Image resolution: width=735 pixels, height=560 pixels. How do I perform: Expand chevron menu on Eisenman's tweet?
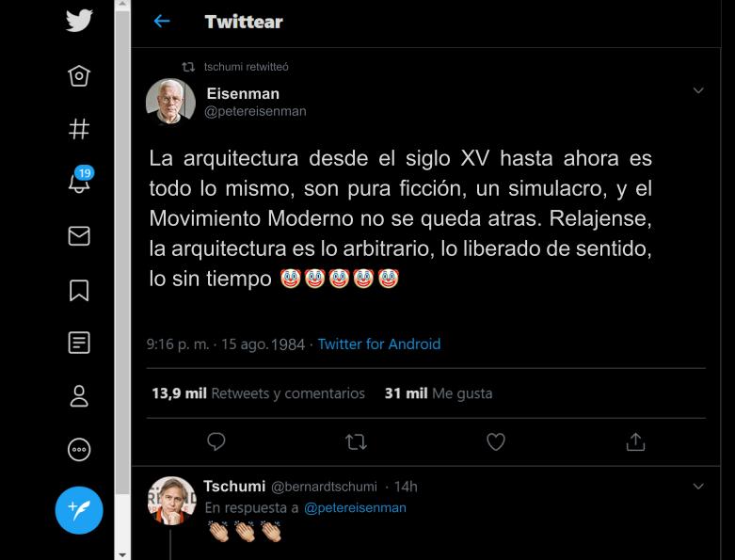[698, 90]
